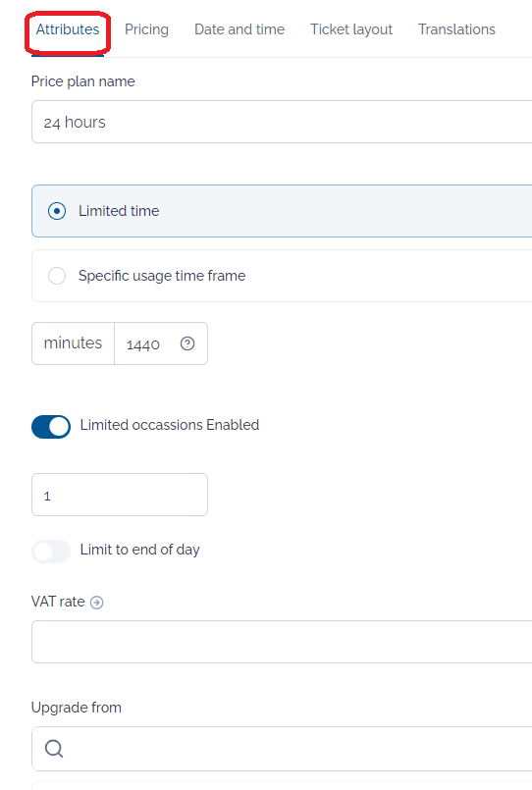The width and height of the screenshot is (532, 790).
Task: Open the Date and time tab
Action: (239, 29)
